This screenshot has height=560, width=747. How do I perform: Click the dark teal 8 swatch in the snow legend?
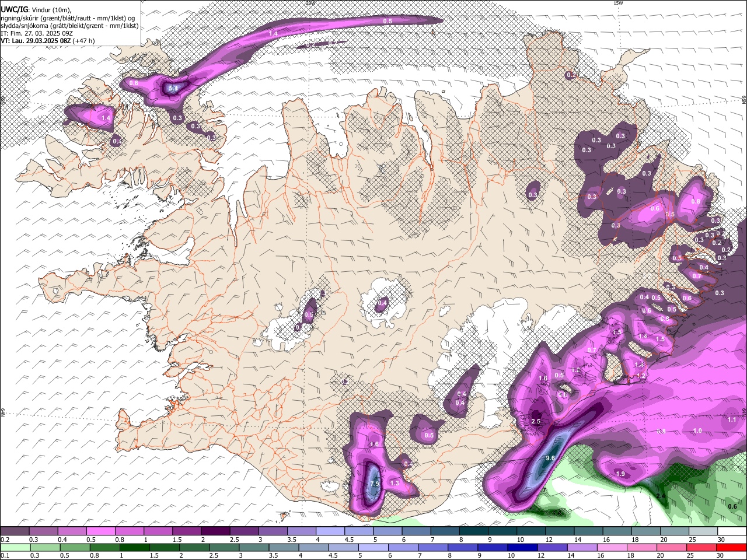(473, 531)
